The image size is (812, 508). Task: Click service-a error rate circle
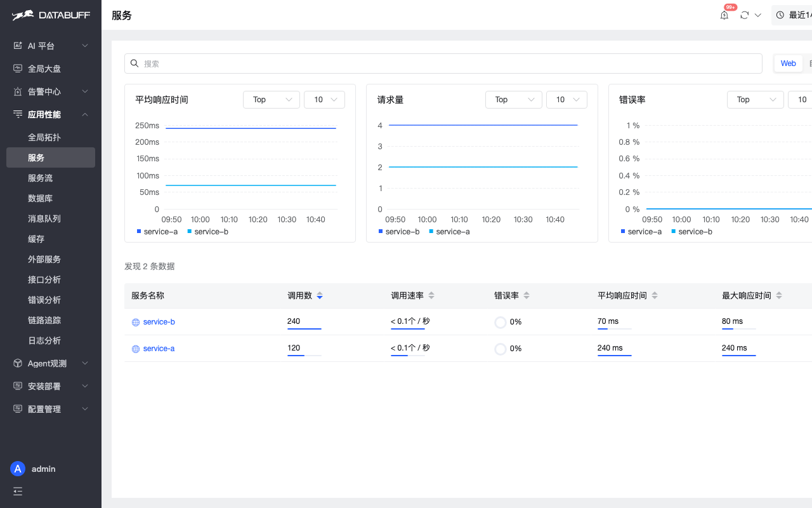click(501, 349)
